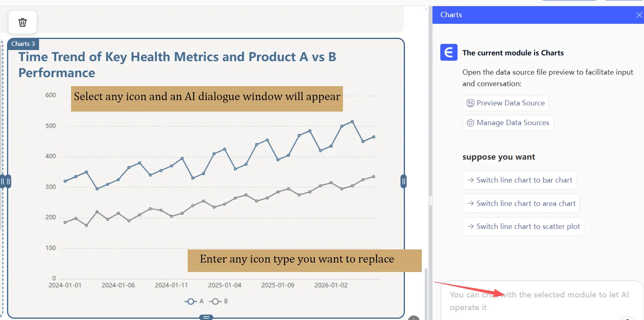
Task: Focus the AI chat input box
Action: 538,301
